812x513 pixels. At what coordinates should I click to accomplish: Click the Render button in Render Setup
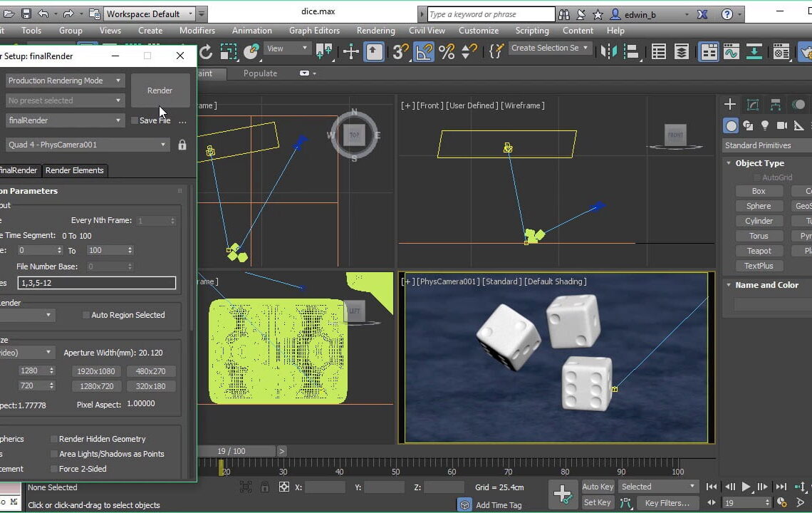coord(160,90)
